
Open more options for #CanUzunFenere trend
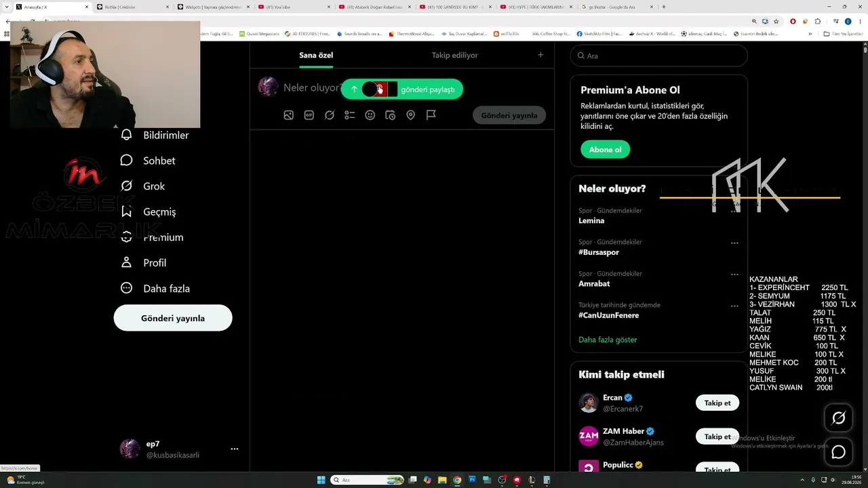pos(734,306)
